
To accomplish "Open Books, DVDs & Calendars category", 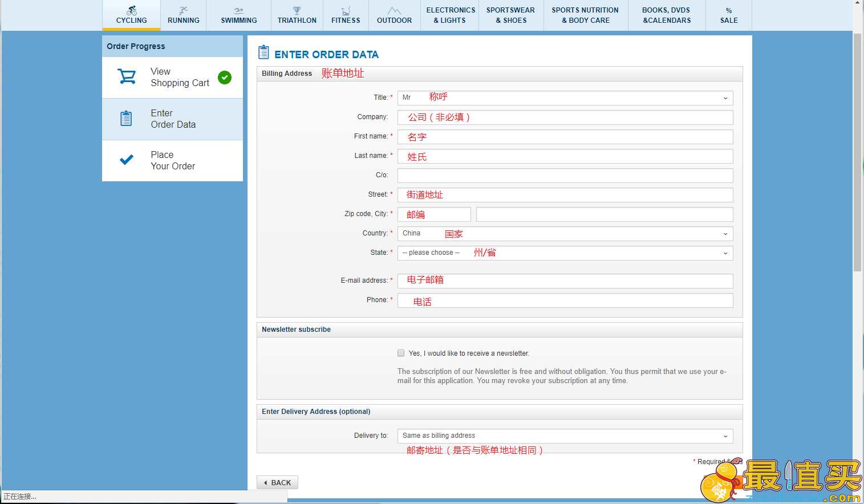I will 667,15.
